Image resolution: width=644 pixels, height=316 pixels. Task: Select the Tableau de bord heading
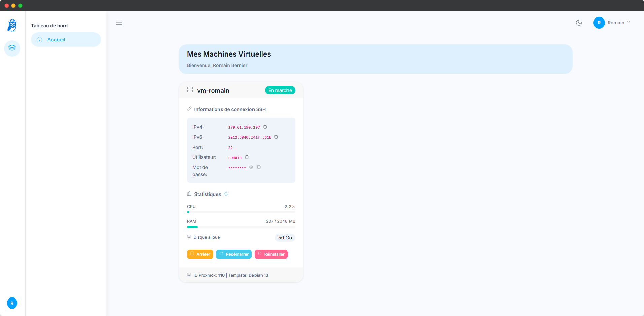coord(49,25)
